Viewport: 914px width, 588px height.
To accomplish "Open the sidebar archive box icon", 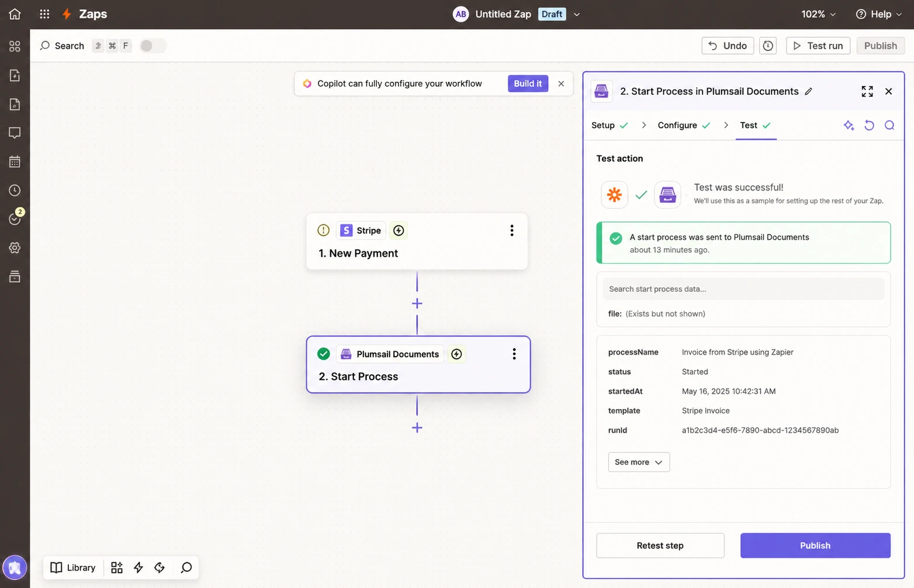I will (x=15, y=276).
